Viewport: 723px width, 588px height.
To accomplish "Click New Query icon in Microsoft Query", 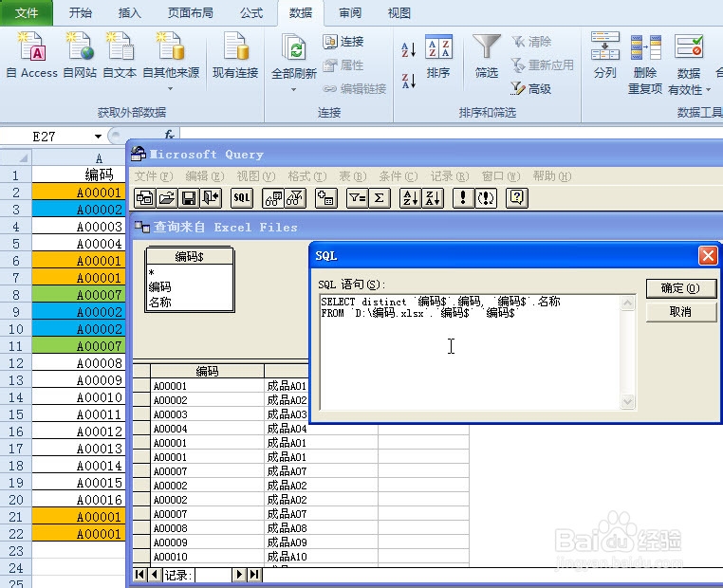I will click(145, 198).
